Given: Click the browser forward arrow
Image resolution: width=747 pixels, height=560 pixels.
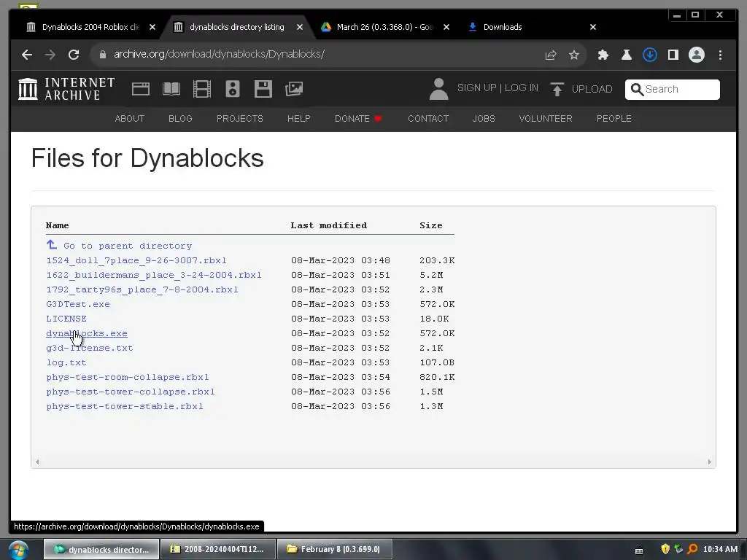Looking at the screenshot, I should point(50,55).
